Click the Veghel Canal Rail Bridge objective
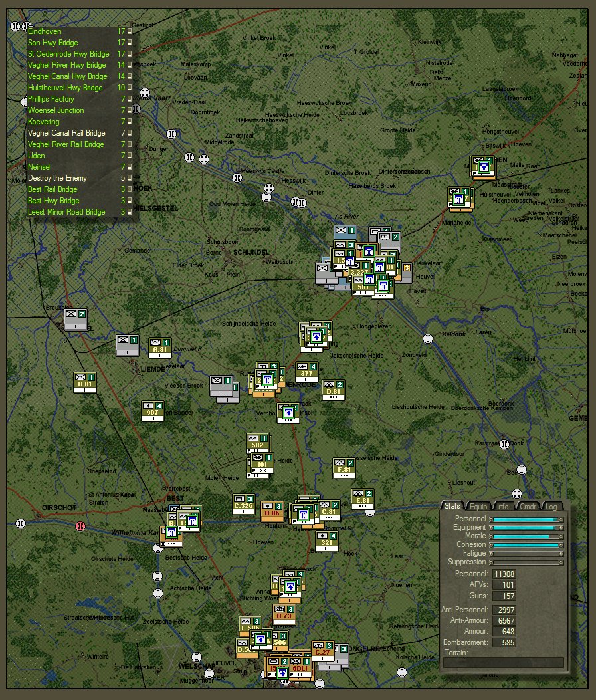The height and width of the screenshot is (700, 596). click(66, 132)
